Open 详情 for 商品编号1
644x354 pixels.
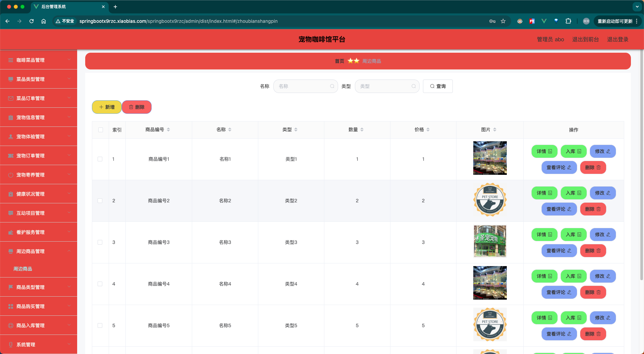[x=544, y=151]
